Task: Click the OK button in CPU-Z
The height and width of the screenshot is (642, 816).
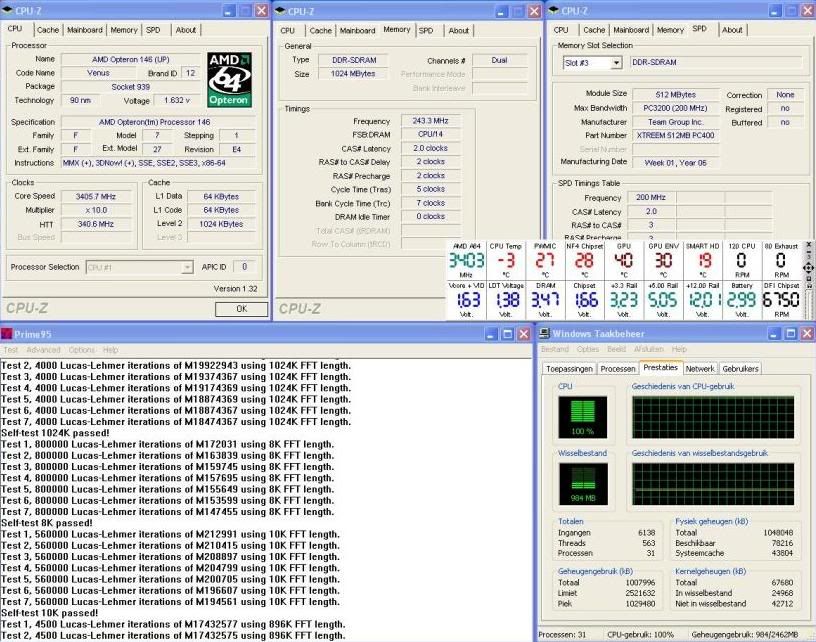Action: (241, 309)
